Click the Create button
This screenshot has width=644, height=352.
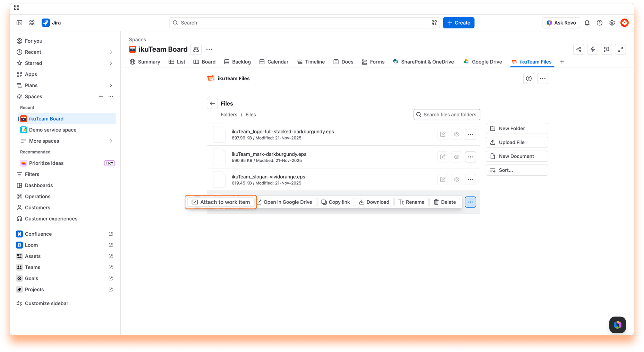(458, 23)
